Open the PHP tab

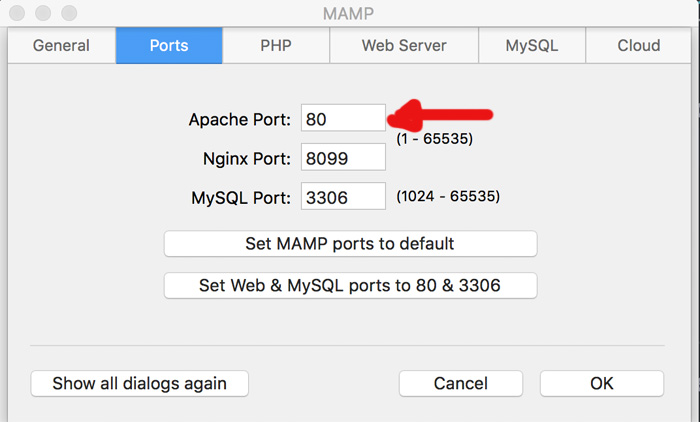click(277, 46)
